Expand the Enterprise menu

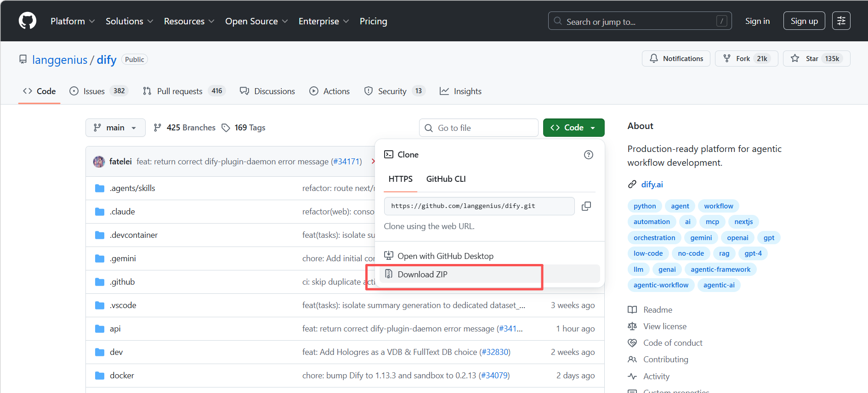(x=323, y=21)
